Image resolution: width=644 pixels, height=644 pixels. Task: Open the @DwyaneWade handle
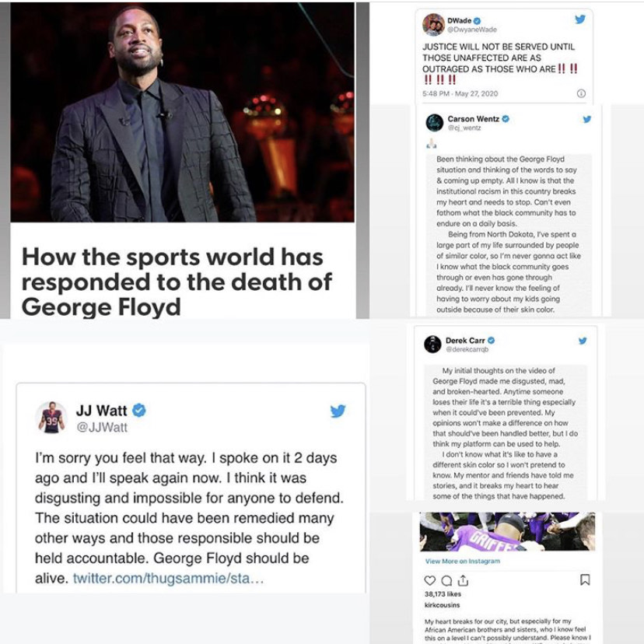click(472, 30)
